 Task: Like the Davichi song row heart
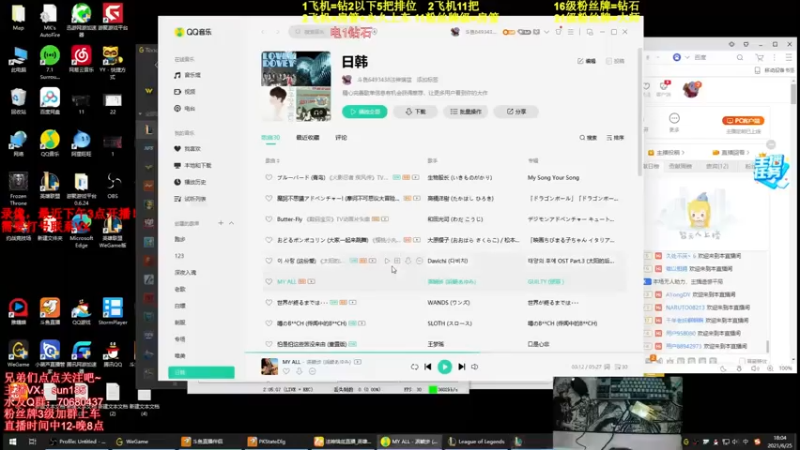pyautogui.click(x=269, y=261)
